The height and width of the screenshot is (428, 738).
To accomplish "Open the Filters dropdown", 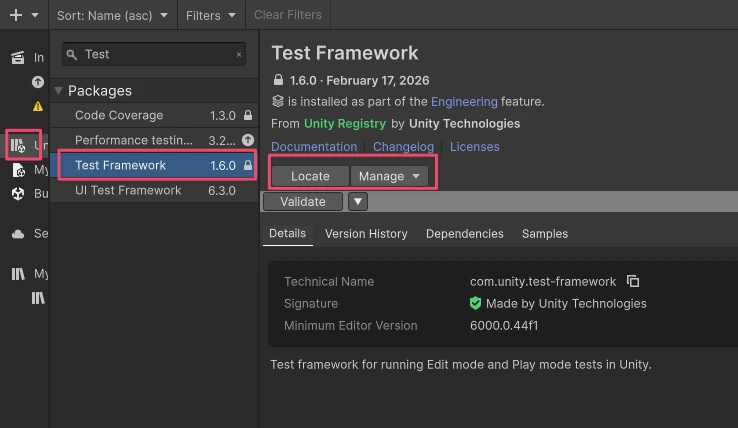I will [210, 15].
